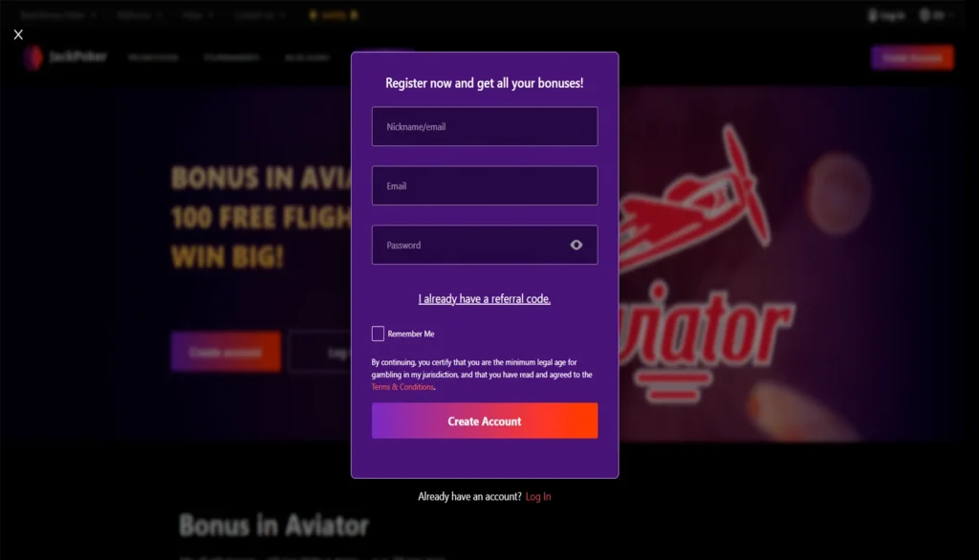
Task: Open the globe language dropdown at top right
Action: tap(935, 15)
